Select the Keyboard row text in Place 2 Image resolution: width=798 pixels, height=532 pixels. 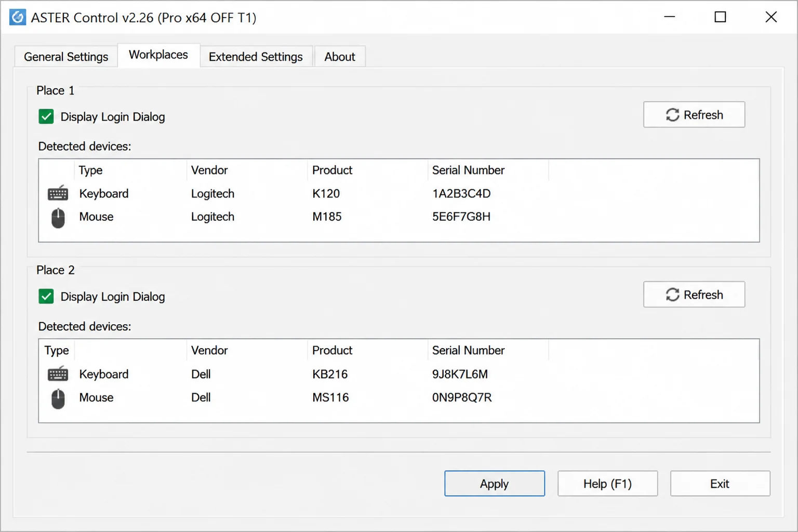point(104,374)
